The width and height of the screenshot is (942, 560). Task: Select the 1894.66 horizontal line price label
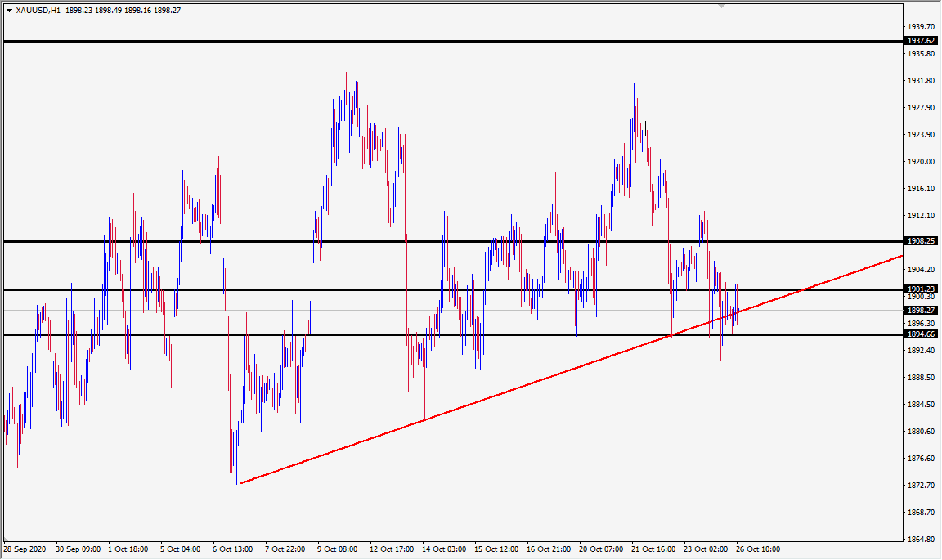[x=921, y=334]
